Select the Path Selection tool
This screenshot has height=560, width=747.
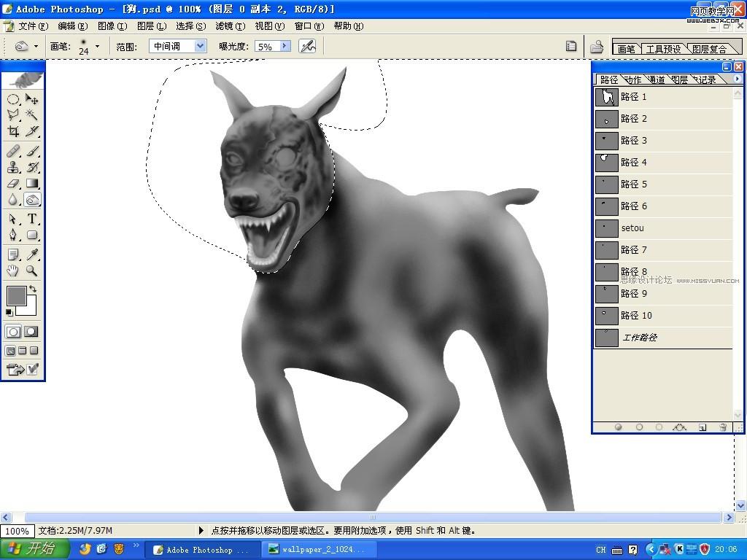(x=13, y=219)
